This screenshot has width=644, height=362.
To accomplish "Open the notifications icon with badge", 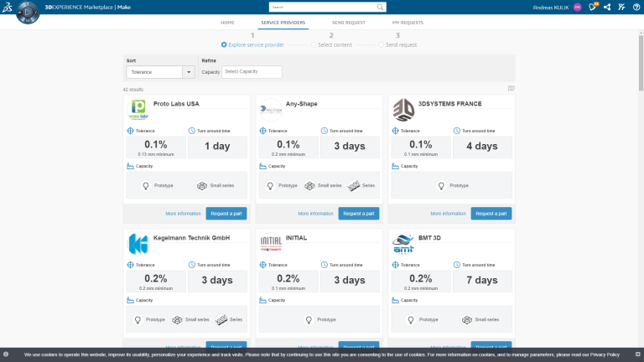I will [593, 7].
